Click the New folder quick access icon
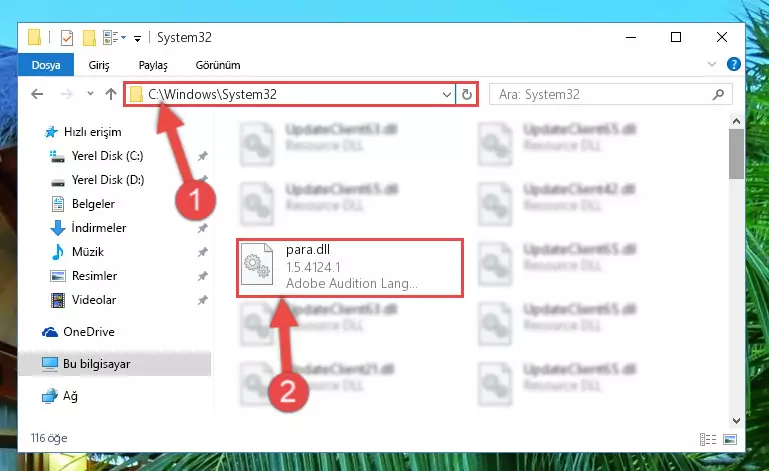Screen dimensions: 769x471 tap(89, 38)
